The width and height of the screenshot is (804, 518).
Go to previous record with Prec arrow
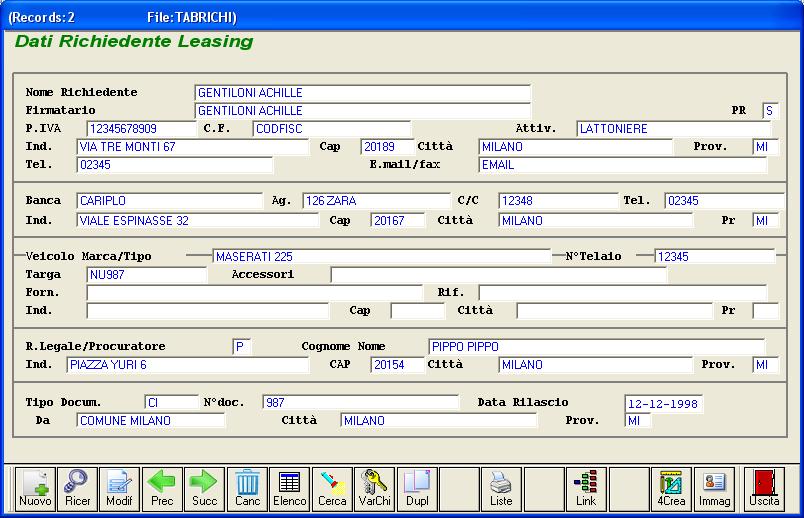(x=161, y=489)
